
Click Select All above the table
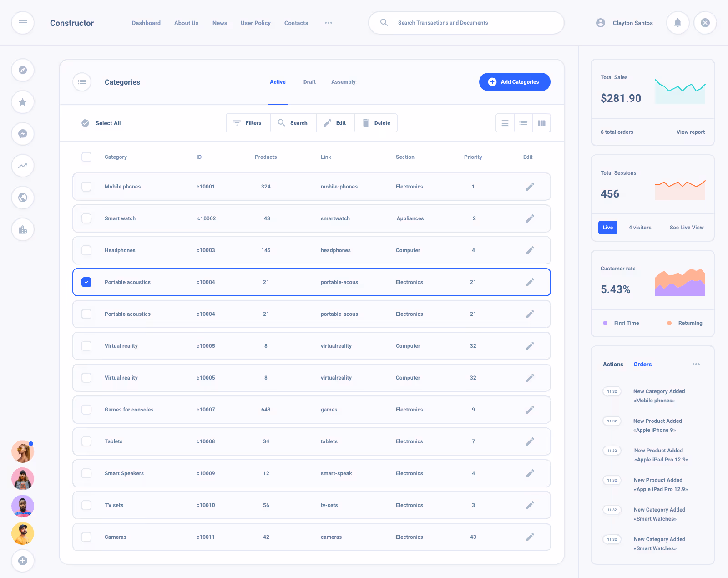pos(101,123)
